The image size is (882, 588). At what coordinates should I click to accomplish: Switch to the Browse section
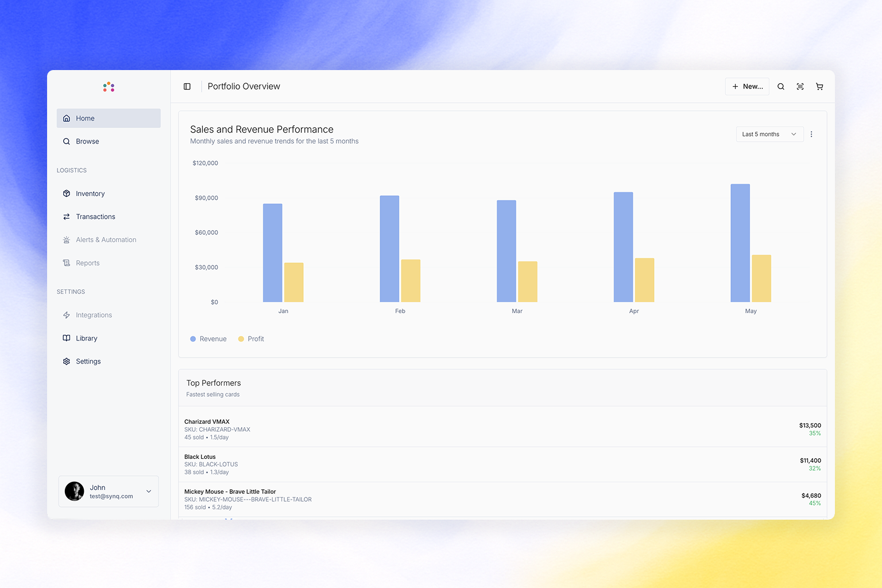(87, 141)
